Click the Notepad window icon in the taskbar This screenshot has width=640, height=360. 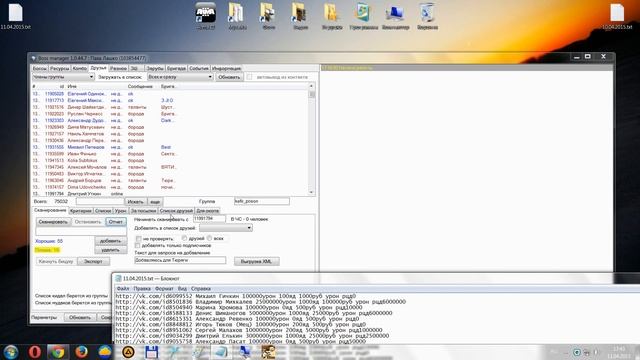coord(221,351)
